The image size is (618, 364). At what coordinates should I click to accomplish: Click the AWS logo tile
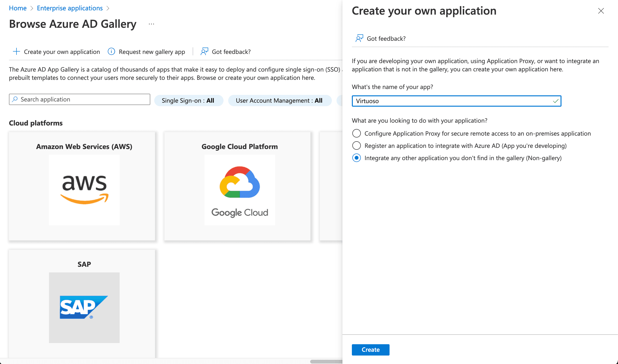[84, 190]
